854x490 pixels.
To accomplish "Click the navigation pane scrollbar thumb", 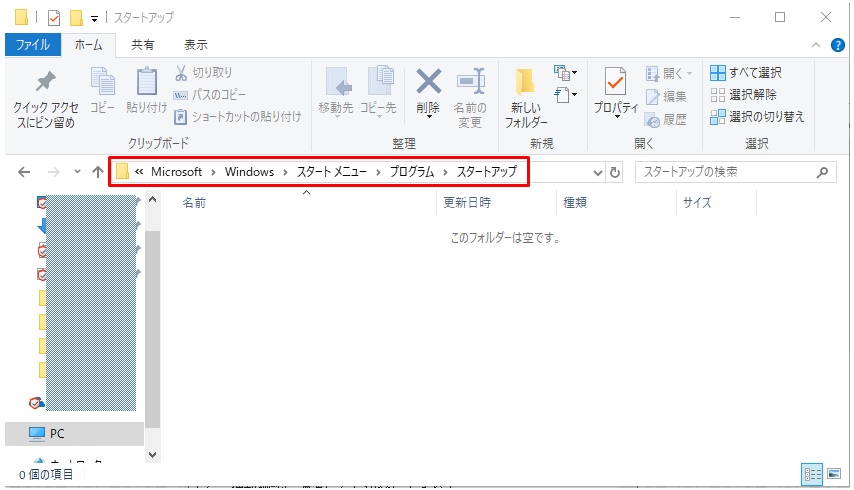I will tap(153, 329).
